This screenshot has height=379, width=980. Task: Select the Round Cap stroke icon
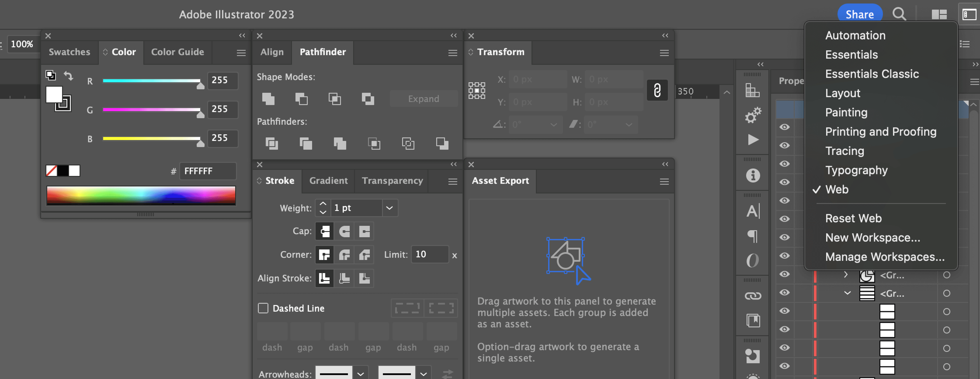pyautogui.click(x=344, y=232)
